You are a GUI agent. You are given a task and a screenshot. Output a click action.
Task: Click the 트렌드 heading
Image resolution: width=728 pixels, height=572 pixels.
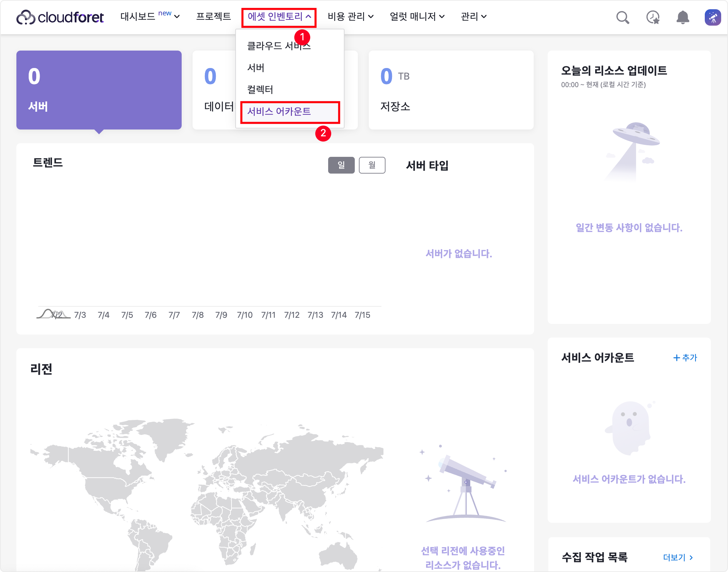(x=48, y=162)
